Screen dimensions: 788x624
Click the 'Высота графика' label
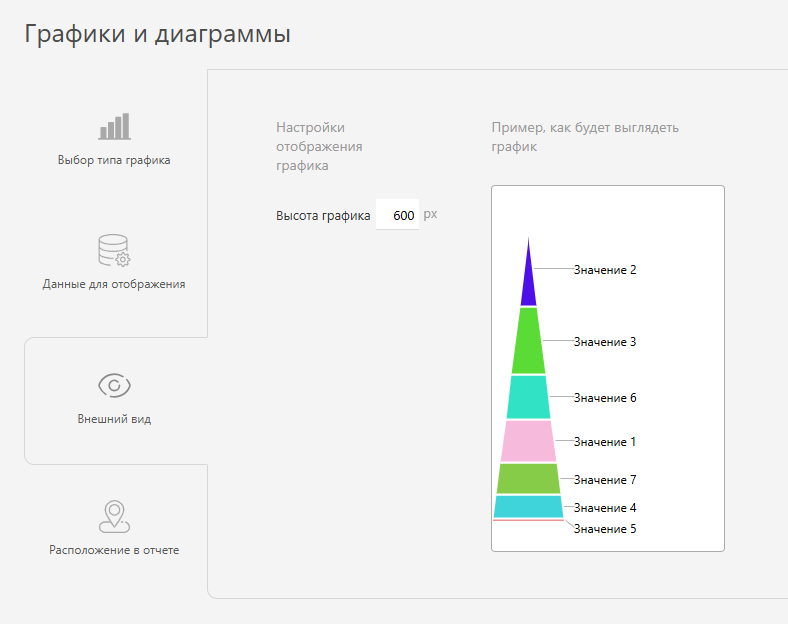pos(323,216)
